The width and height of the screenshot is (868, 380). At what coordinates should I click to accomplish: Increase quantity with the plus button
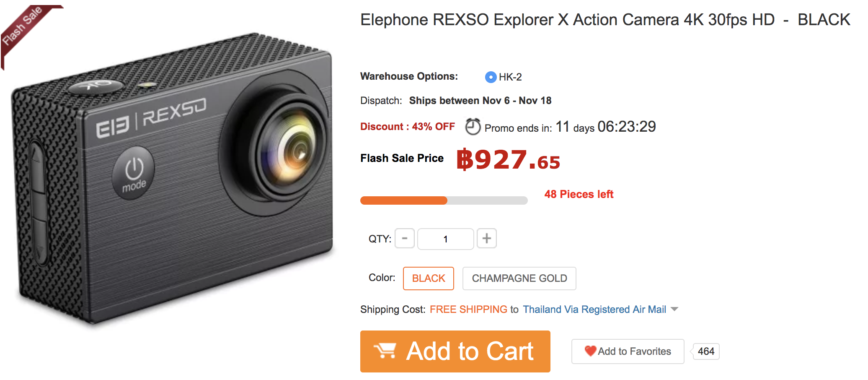coord(486,239)
